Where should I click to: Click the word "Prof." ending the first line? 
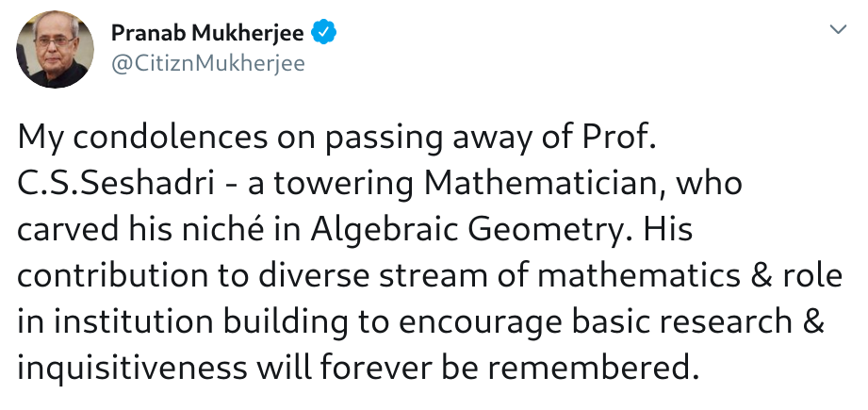click(619, 138)
